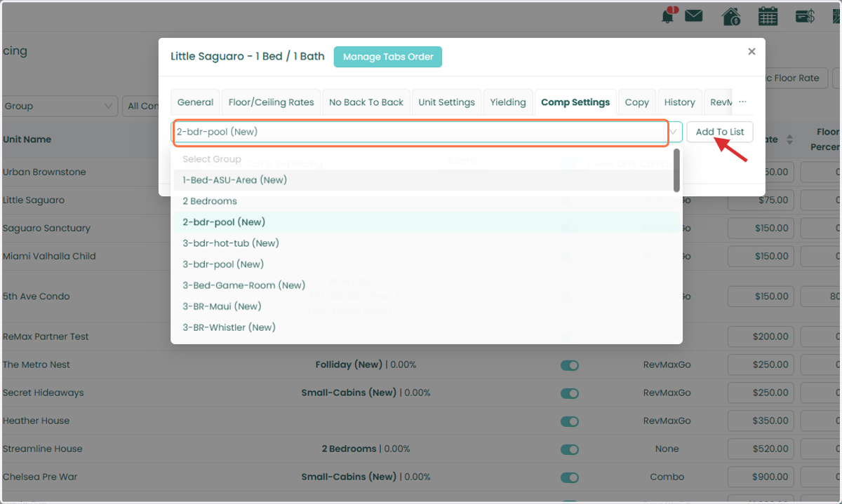Click Combo value for Chelsea Pre War
This screenshot has width=842, height=504.
click(667, 477)
